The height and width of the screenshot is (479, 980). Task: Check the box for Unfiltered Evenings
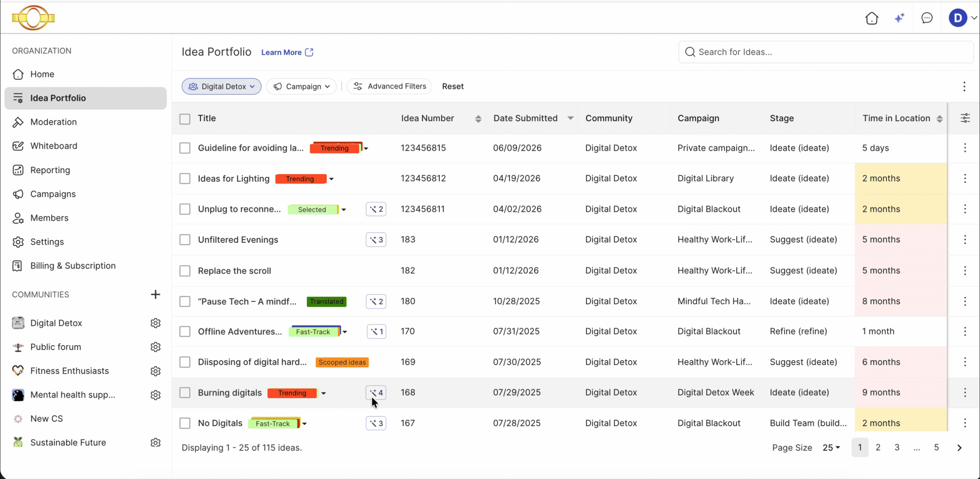tap(185, 239)
